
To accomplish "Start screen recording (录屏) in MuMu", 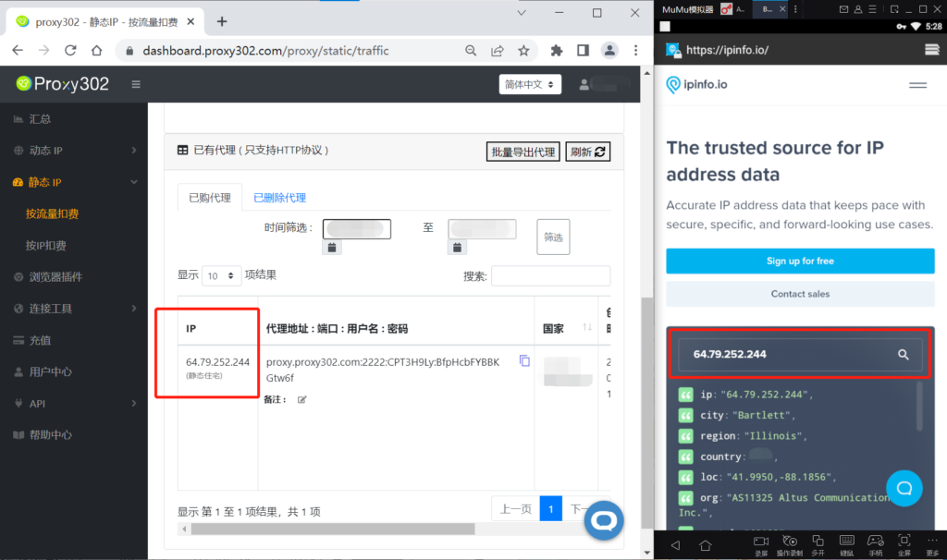I will click(761, 545).
